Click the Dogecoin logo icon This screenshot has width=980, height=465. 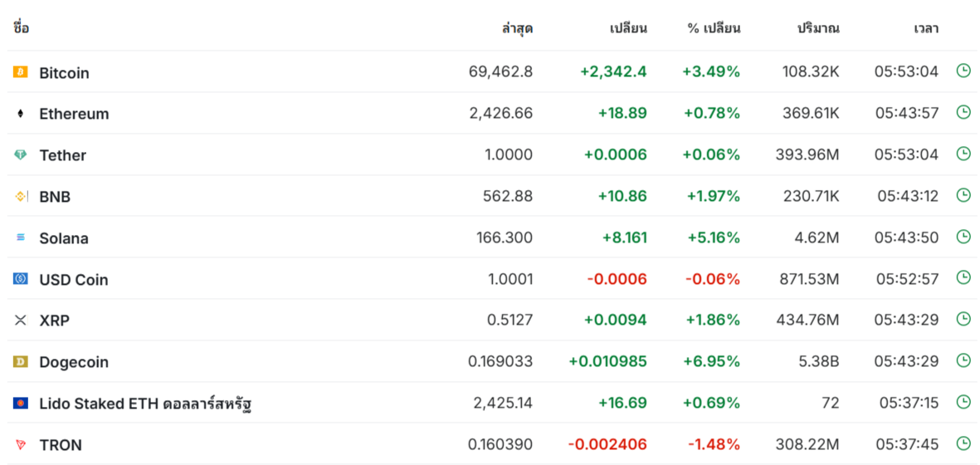pyautogui.click(x=21, y=362)
